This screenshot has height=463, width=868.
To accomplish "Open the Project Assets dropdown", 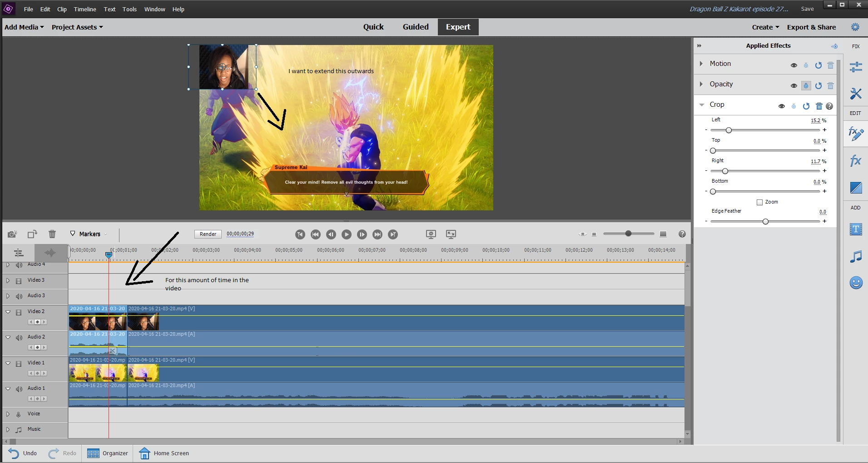I will click(x=77, y=27).
